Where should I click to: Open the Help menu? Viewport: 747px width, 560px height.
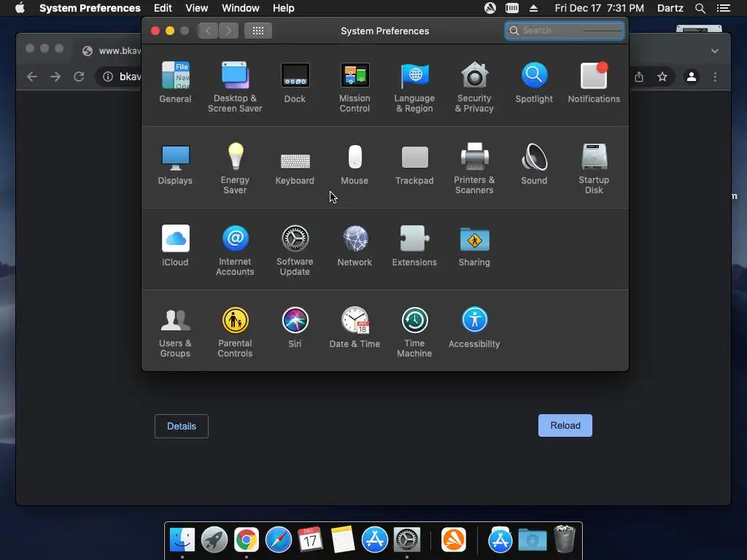click(284, 8)
